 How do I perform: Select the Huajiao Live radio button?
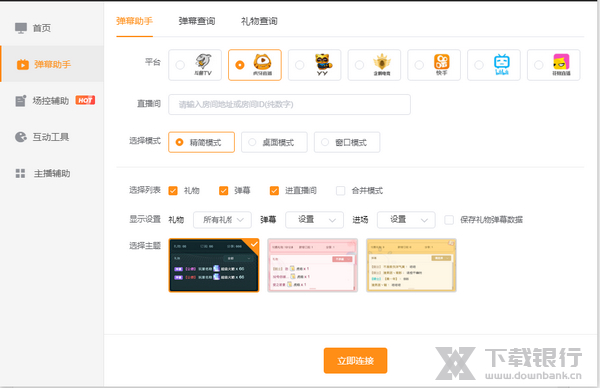point(539,65)
